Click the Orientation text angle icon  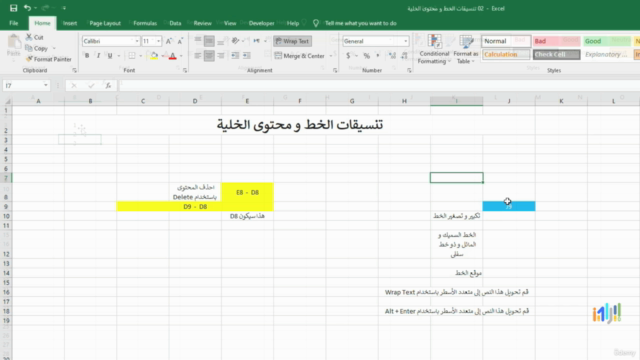coord(235,41)
